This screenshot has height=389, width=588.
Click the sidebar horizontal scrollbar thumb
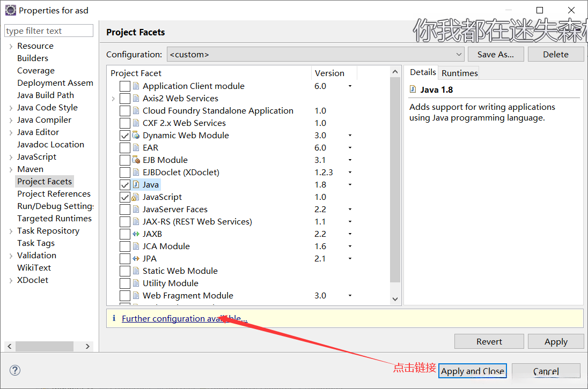click(x=44, y=346)
